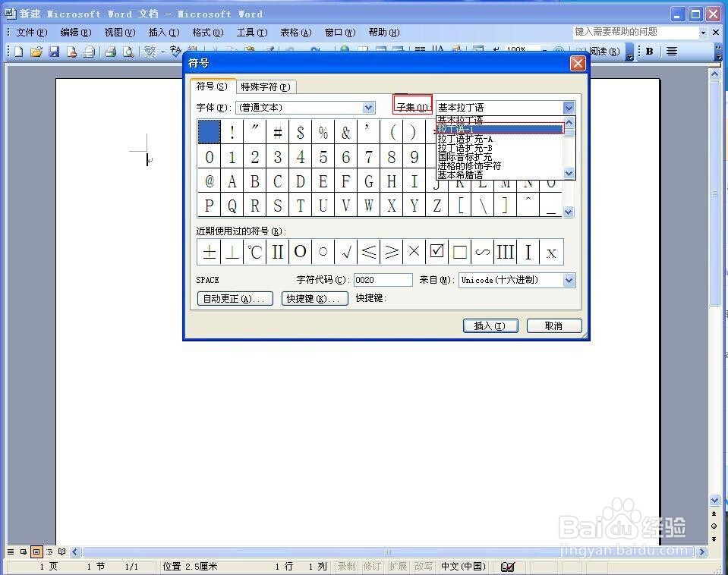Click the 插入 button in the symbol dialog
The height and width of the screenshot is (575, 728).
[x=490, y=325]
